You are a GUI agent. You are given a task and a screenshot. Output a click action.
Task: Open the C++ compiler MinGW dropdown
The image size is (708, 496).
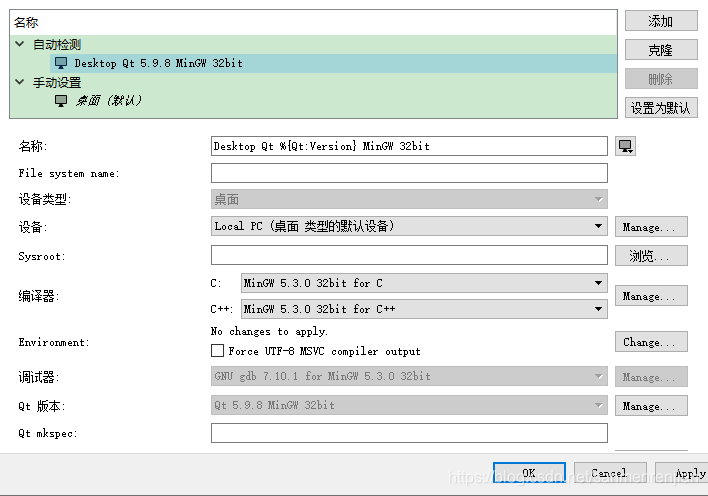click(x=424, y=309)
